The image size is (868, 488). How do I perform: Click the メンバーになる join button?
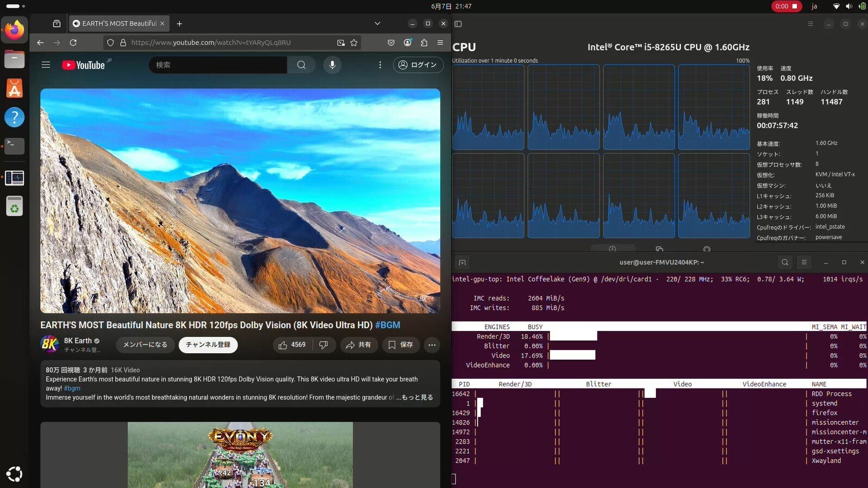(145, 345)
